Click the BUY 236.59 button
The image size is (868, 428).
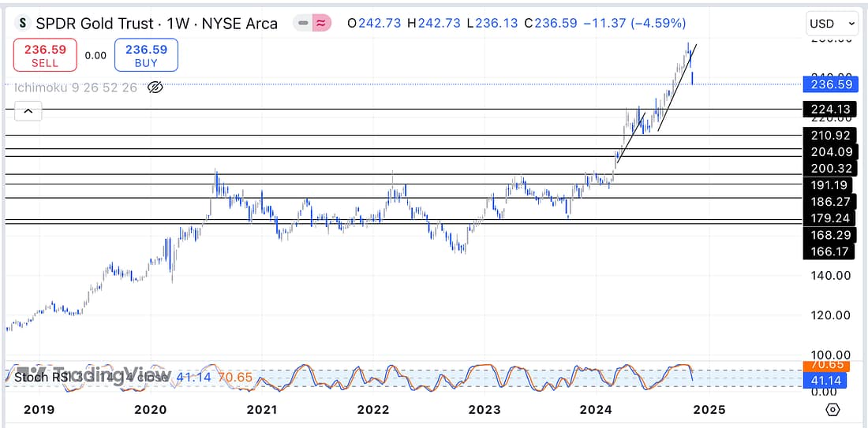[x=146, y=55]
